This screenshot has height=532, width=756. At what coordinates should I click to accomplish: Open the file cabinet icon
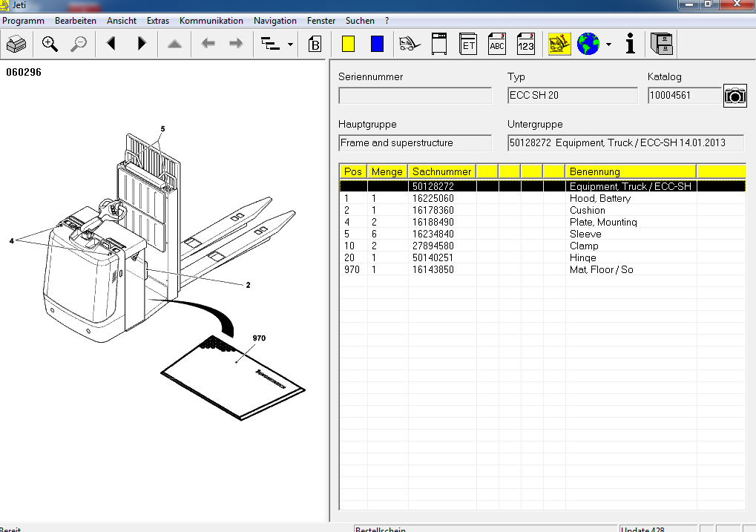(x=661, y=45)
